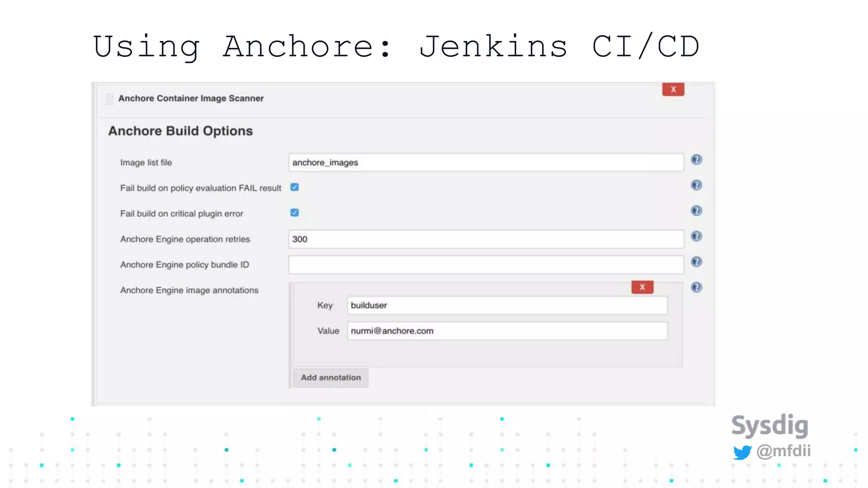Screen dimensions: 868x488
Task: Click the Anchore Build Options heading
Action: (x=181, y=131)
